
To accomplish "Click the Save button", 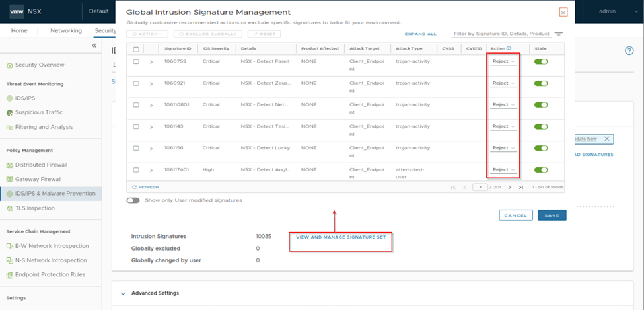I will (552, 215).
